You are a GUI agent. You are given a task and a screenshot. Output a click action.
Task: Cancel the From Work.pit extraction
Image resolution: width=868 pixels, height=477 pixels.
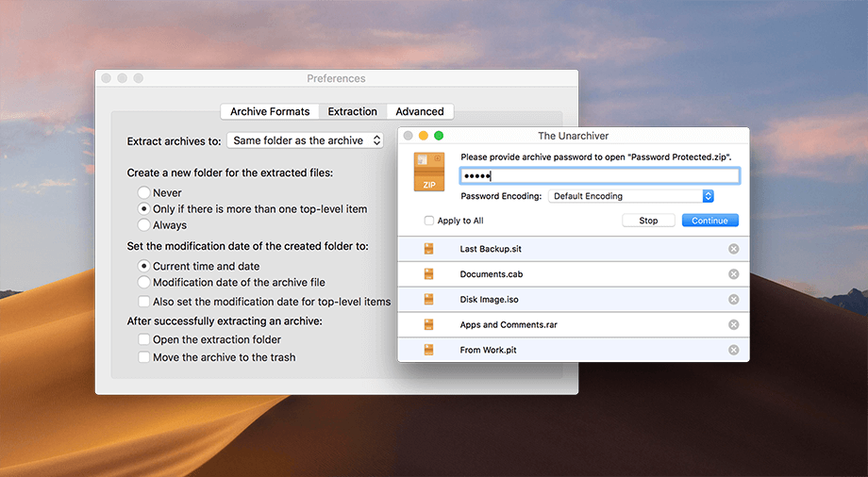[x=733, y=350]
